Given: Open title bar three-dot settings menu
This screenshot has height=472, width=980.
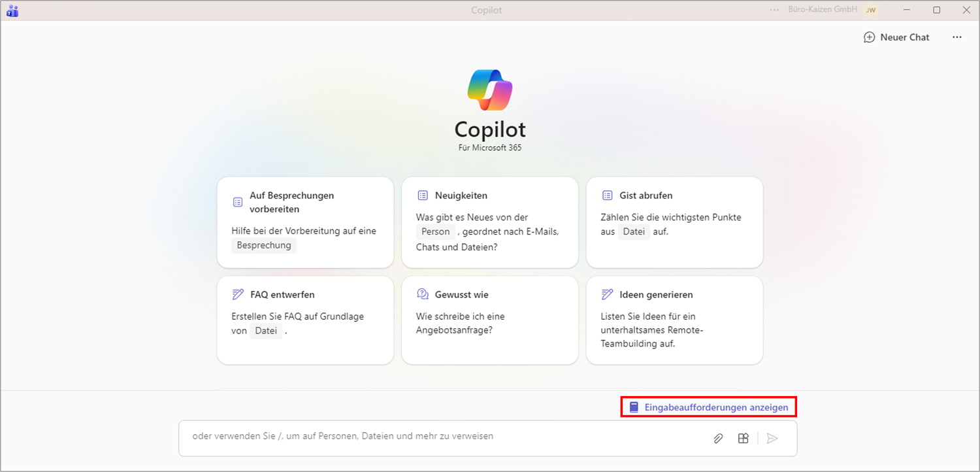Looking at the screenshot, I should tap(775, 10).
